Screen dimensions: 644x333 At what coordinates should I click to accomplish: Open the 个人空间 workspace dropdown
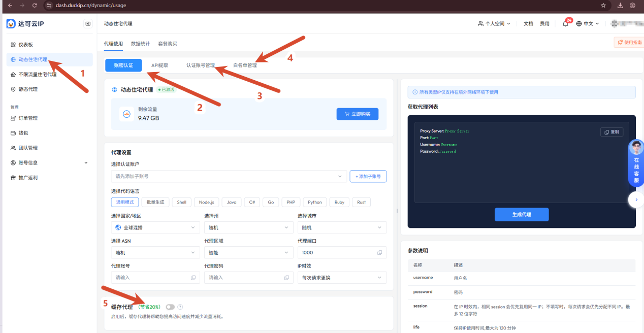[x=494, y=24]
